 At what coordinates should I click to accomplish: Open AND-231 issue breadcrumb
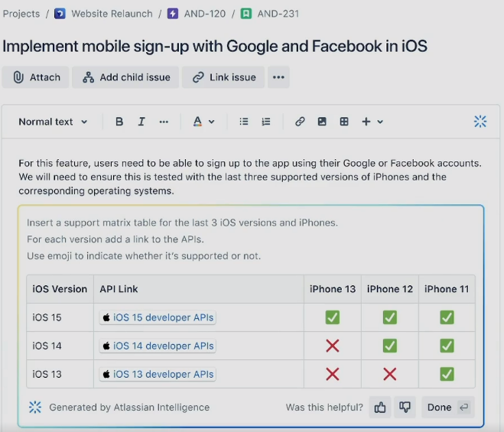coord(278,14)
